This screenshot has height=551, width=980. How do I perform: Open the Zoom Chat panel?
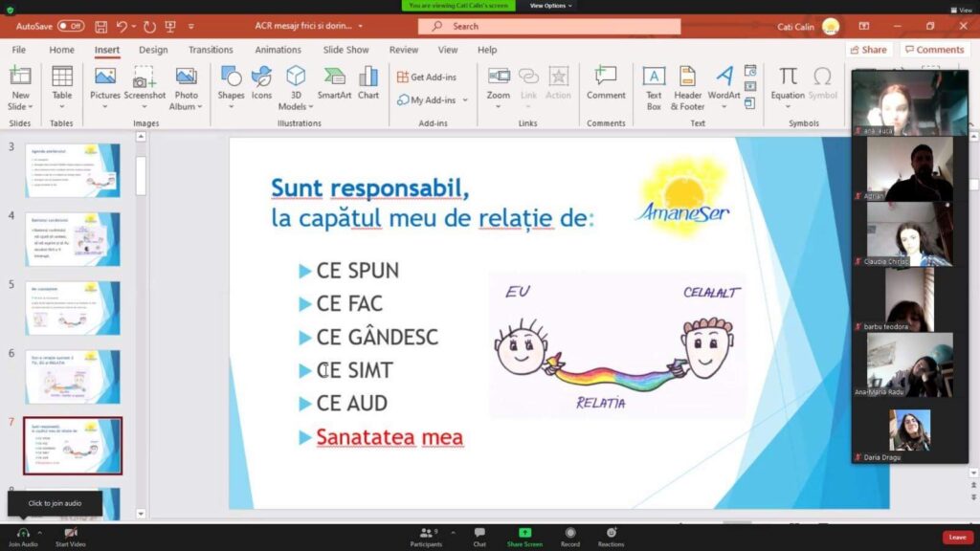[x=479, y=537]
